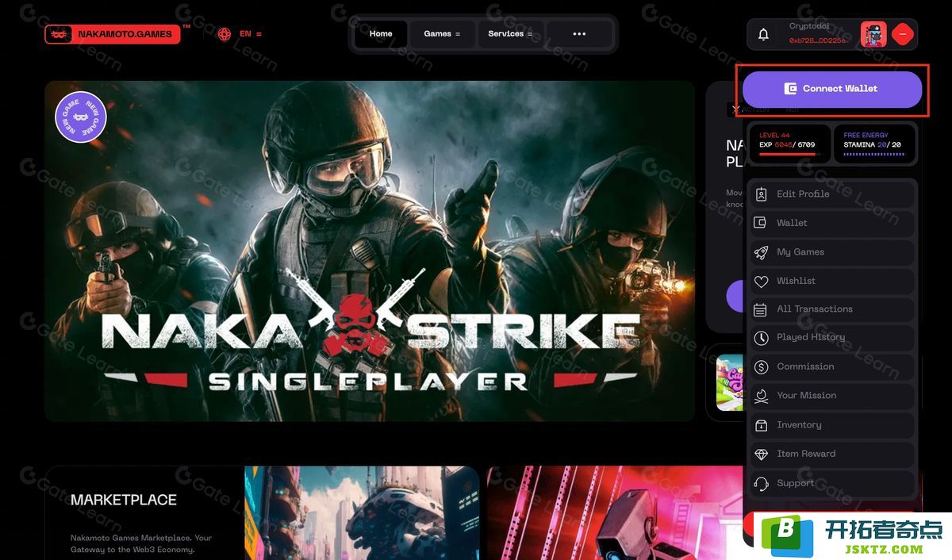
Task: Click the Played History clock icon
Action: (761, 338)
